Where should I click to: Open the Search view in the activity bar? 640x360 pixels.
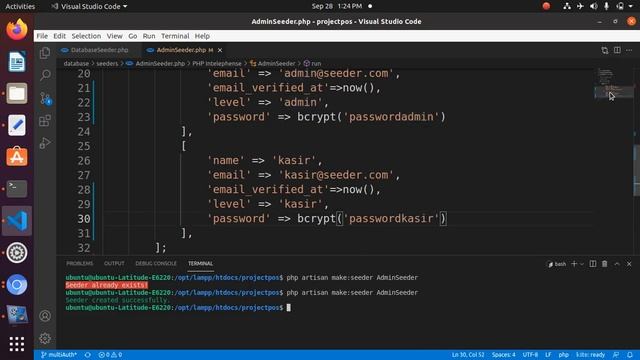(45, 75)
